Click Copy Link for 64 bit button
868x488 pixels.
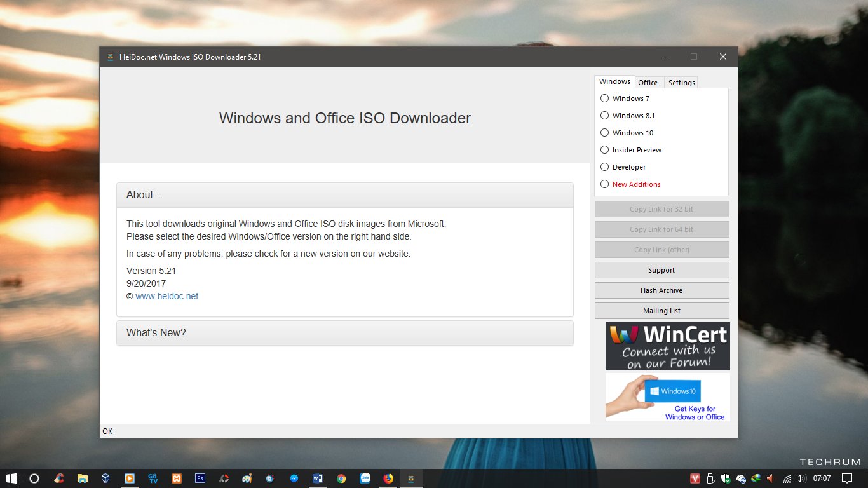click(x=661, y=229)
